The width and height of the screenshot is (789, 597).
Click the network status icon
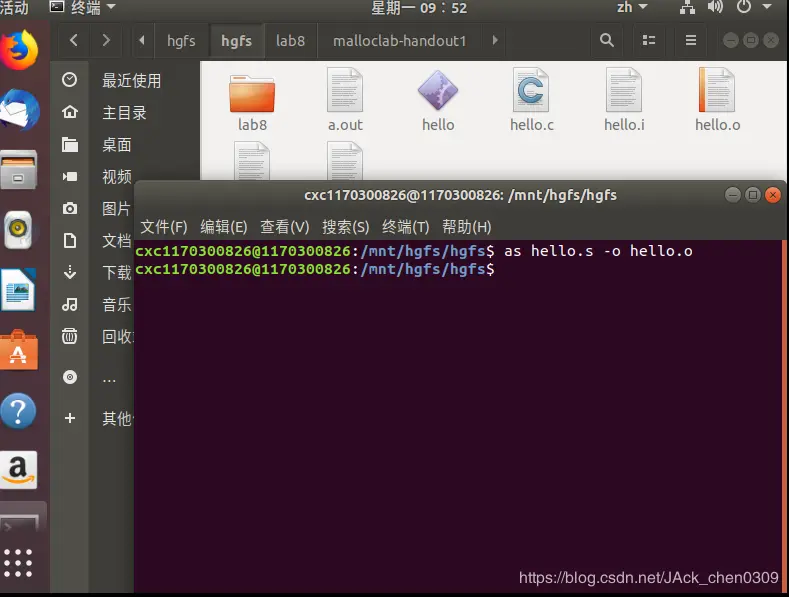tap(687, 8)
